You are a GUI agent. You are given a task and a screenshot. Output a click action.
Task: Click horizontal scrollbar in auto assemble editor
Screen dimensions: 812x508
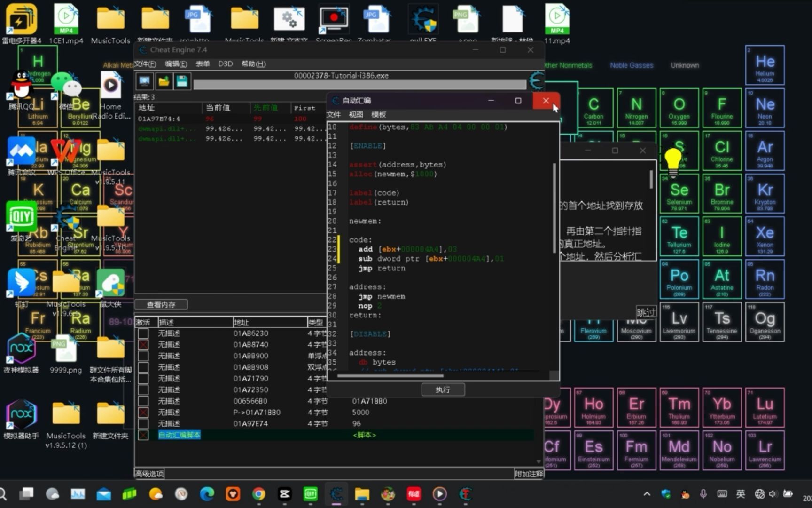(390, 376)
